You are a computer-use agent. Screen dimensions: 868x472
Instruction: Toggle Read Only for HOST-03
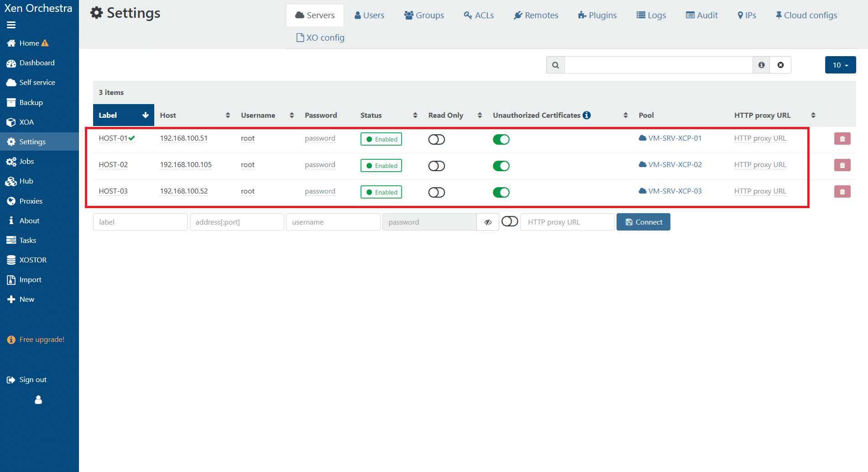pyautogui.click(x=436, y=192)
